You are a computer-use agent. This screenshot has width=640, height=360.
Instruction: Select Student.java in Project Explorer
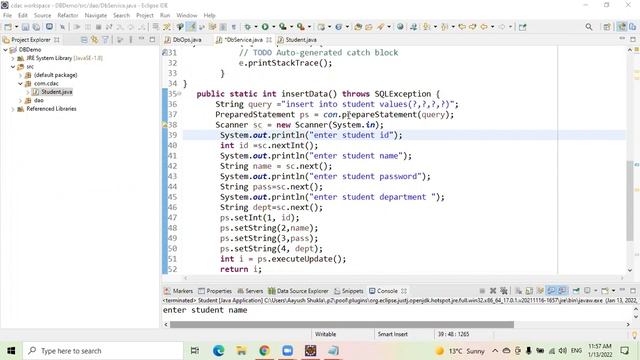57,92
